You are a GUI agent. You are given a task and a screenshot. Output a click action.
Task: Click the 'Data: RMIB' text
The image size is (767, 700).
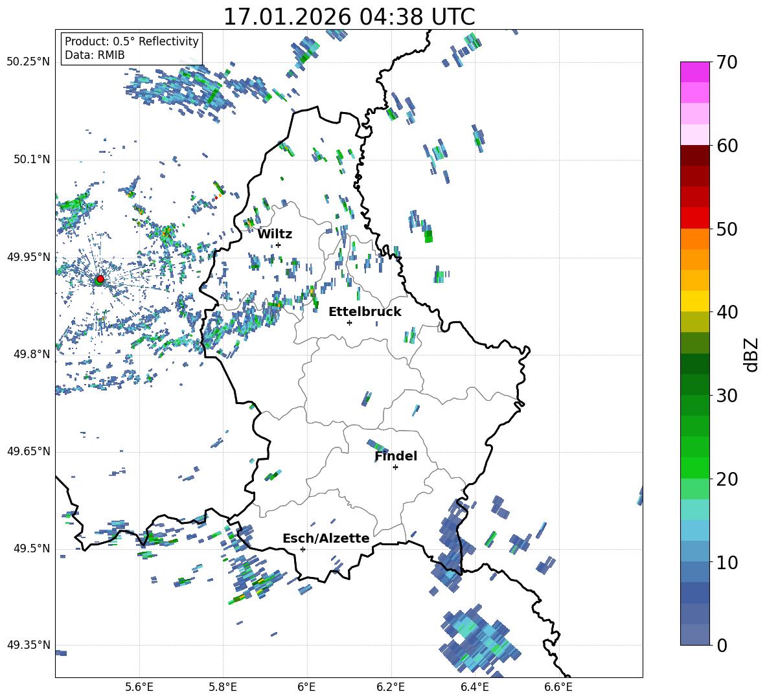tap(95, 55)
